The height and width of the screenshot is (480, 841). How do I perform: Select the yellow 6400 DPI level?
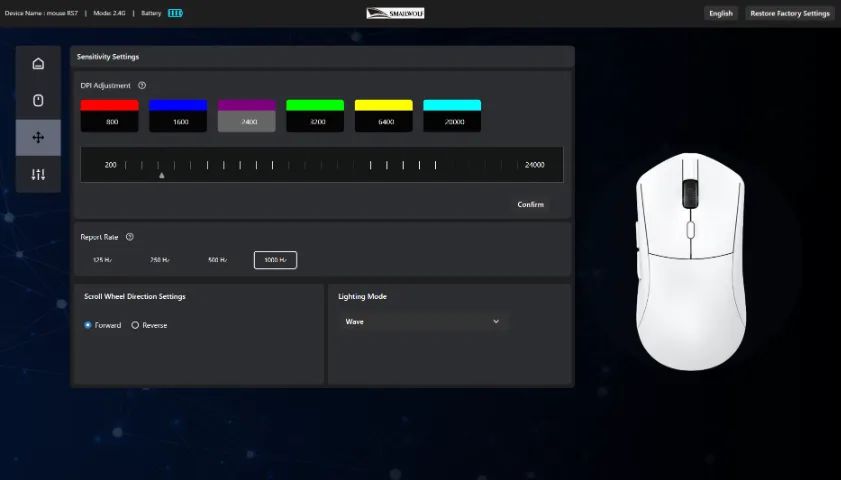[x=383, y=115]
